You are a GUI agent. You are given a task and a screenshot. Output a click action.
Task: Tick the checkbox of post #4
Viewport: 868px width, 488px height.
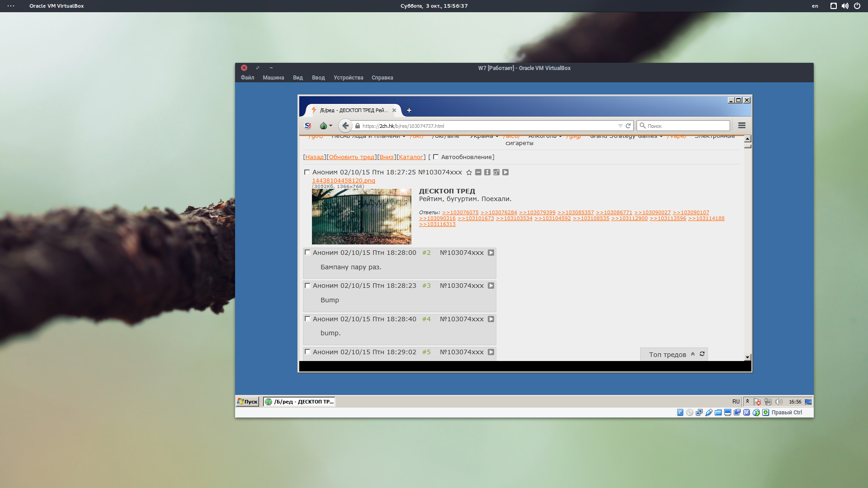307,319
